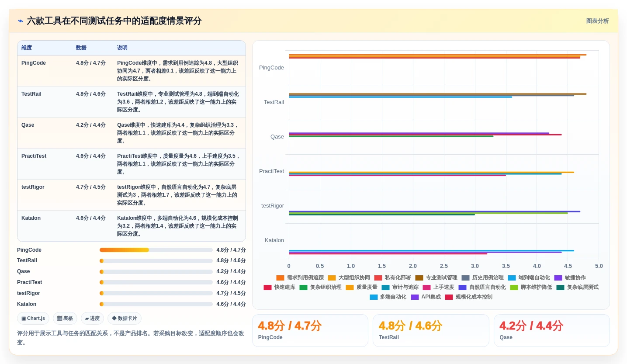The height and width of the screenshot is (364, 627).
Task: Select the testRigor table row name
Action: (33, 187)
